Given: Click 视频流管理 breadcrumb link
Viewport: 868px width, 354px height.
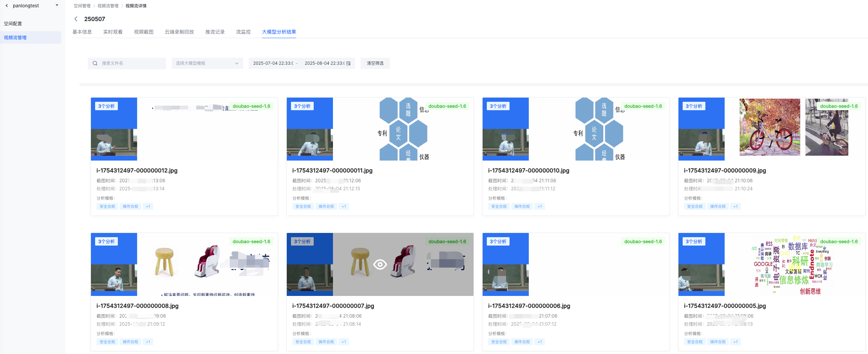Looking at the screenshot, I should [108, 6].
